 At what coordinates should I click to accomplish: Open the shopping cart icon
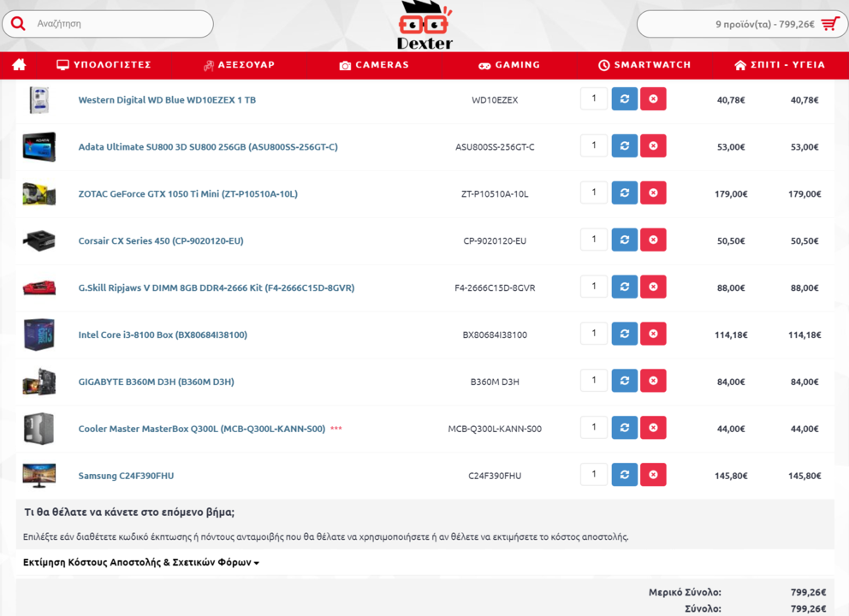click(829, 24)
